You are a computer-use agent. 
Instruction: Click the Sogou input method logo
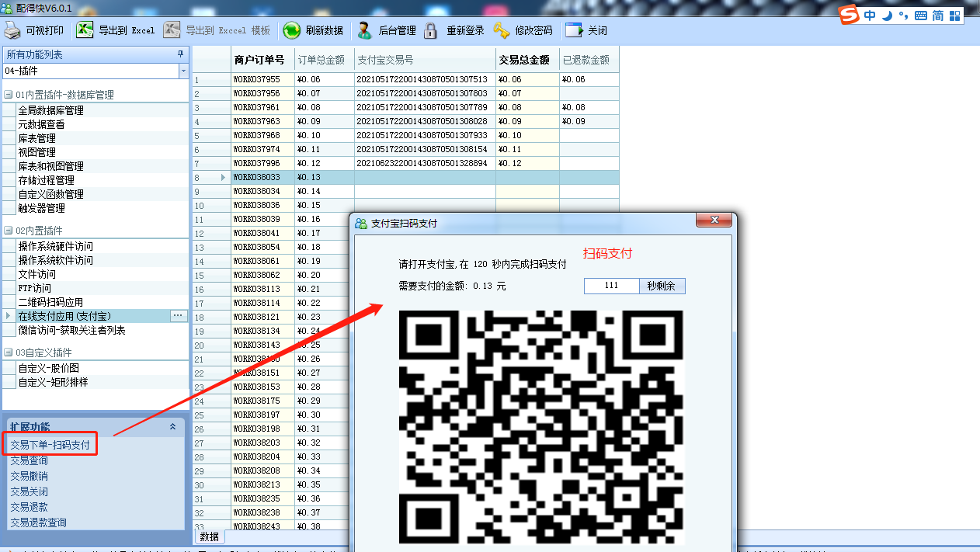[850, 15]
